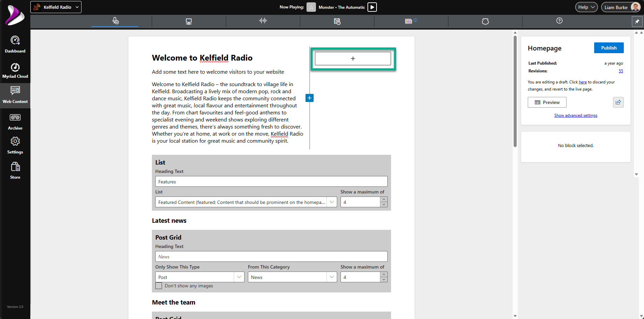Toggle 'Don't show any images' checkbox

[159, 286]
